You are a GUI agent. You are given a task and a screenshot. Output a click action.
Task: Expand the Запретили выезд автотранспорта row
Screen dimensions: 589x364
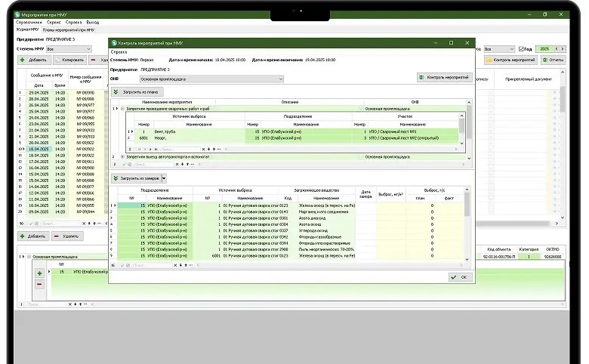[x=122, y=157]
